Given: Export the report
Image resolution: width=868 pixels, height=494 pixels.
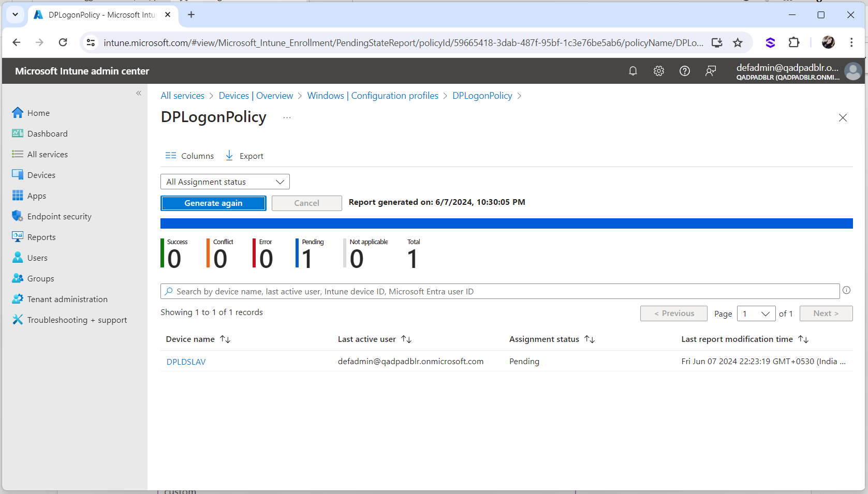Looking at the screenshot, I should pyautogui.click(x=244, y=156).
